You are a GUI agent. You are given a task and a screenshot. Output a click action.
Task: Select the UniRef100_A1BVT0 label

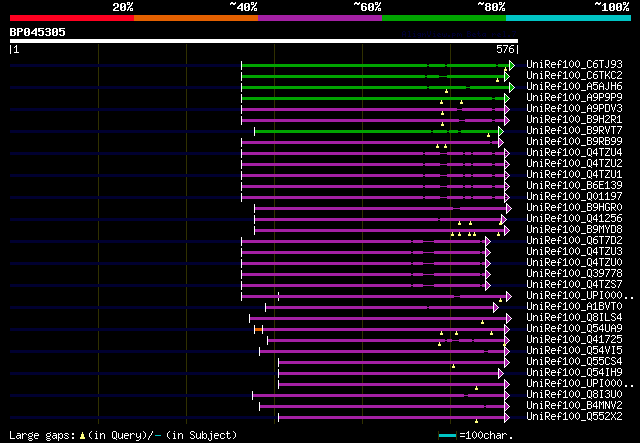coord(574,307)
